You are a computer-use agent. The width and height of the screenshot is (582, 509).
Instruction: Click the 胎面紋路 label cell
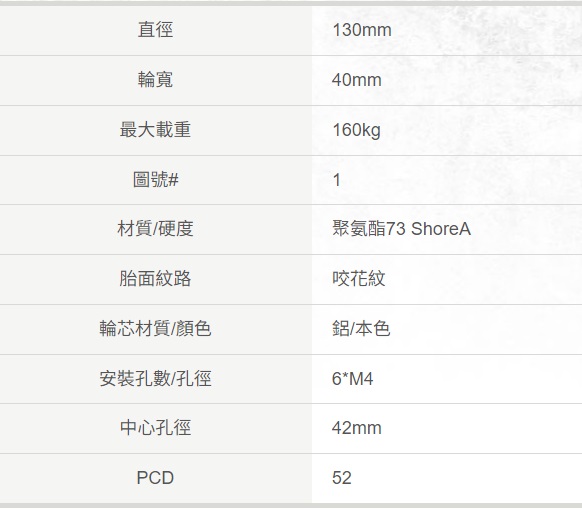[x=156, y=279]
